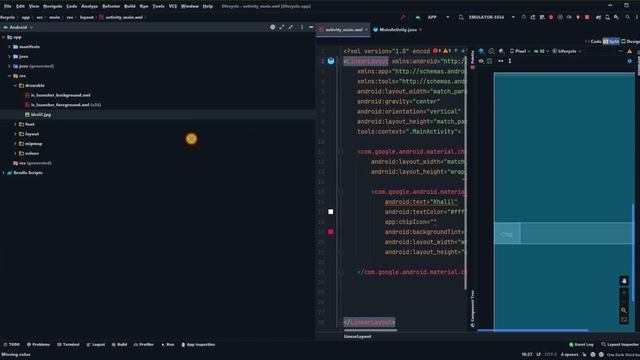The width and height of the screenshot is (640, 360).
Task: Expand the layout folder in the tree
Action: [x=16, y=134]
